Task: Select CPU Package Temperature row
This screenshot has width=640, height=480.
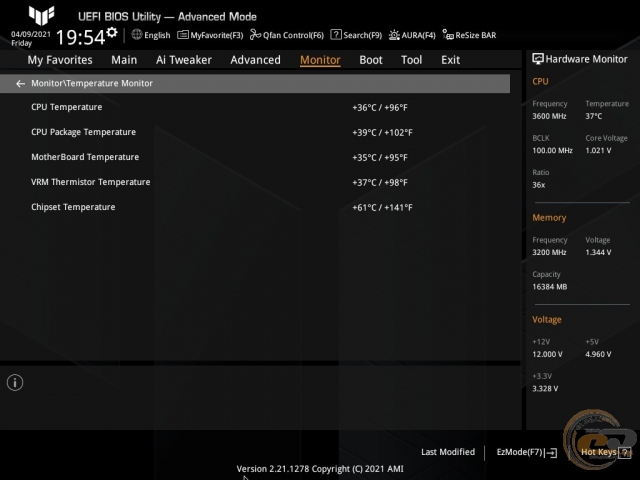Action: (x=255, y=132)
